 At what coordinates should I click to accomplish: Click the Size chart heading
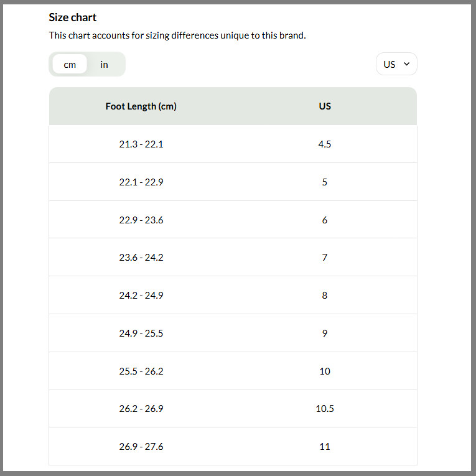click(73, 17)
